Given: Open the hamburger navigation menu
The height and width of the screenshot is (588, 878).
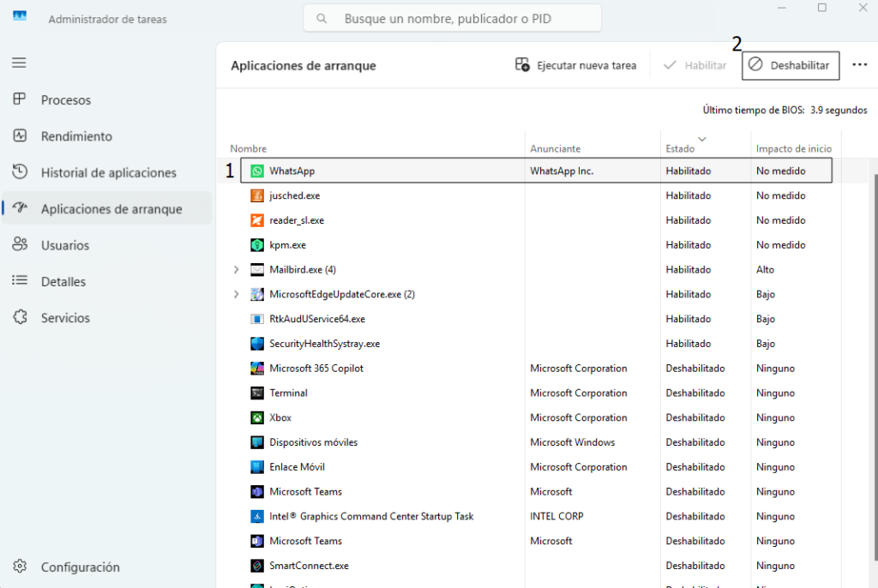Looking at the screenshot, I should [19, 62].
